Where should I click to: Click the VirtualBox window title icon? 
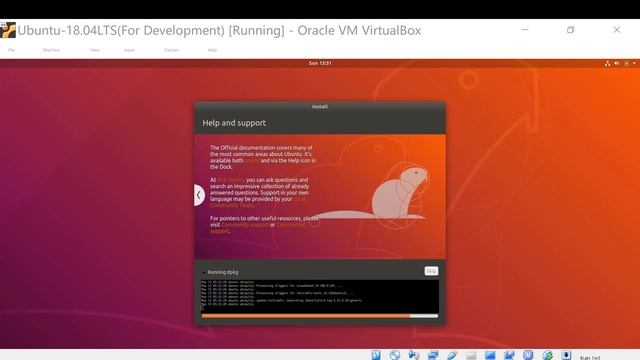point(8,30)
